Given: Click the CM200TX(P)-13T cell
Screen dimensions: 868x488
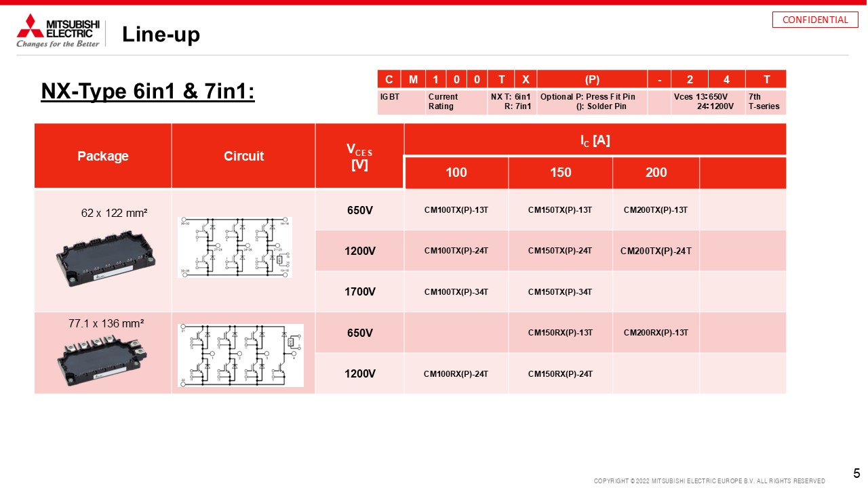Looking at the screenshot, I should click(x=656, y=210).
